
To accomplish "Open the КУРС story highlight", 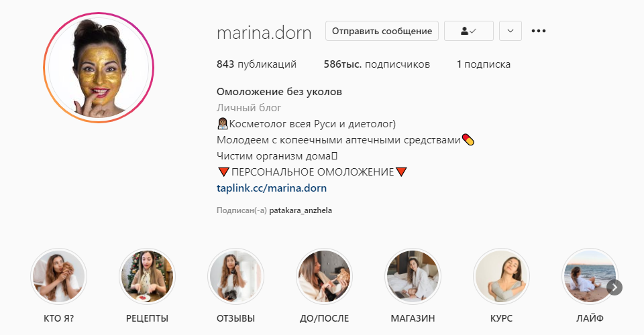I will tap(502, 276).
